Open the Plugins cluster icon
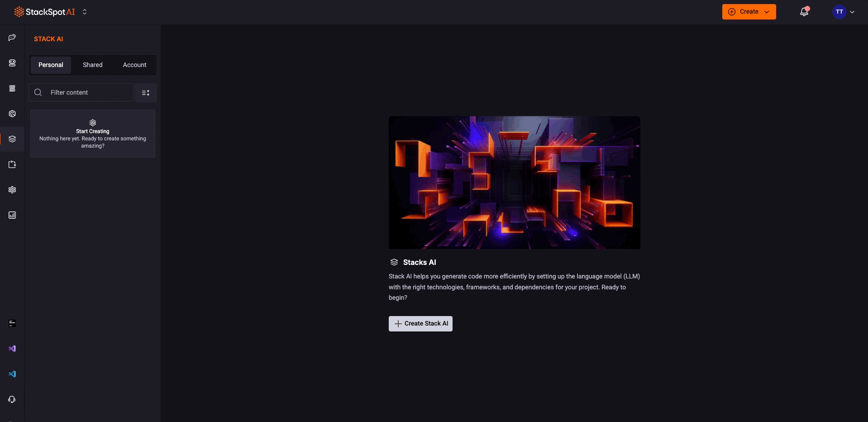This screenshot has height=422, width=868. tap(12, 190)
